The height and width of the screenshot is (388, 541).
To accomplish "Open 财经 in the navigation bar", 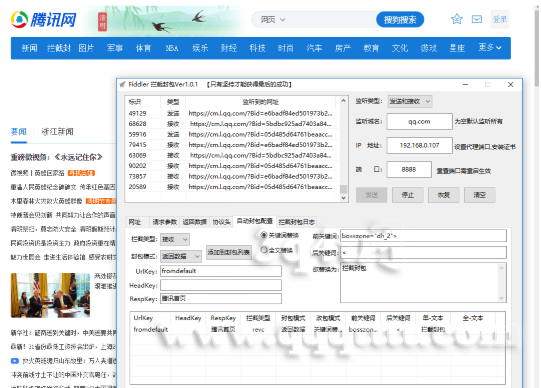I will coord(229,48).
